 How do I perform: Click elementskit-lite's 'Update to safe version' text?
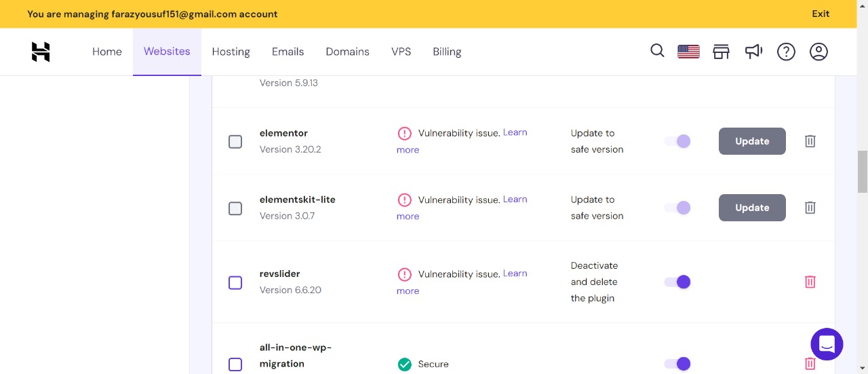[597, 208]
